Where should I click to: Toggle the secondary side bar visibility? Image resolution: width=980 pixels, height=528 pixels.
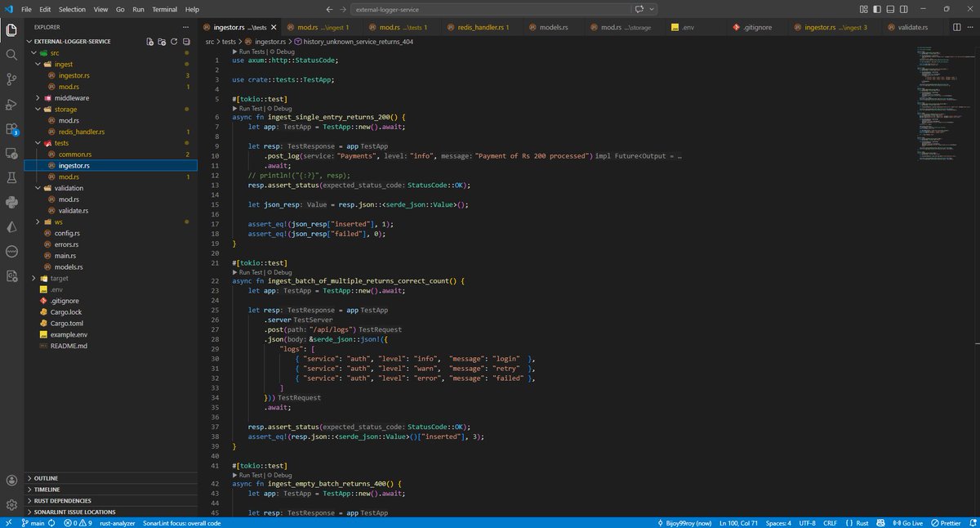[x=902, y=9]
